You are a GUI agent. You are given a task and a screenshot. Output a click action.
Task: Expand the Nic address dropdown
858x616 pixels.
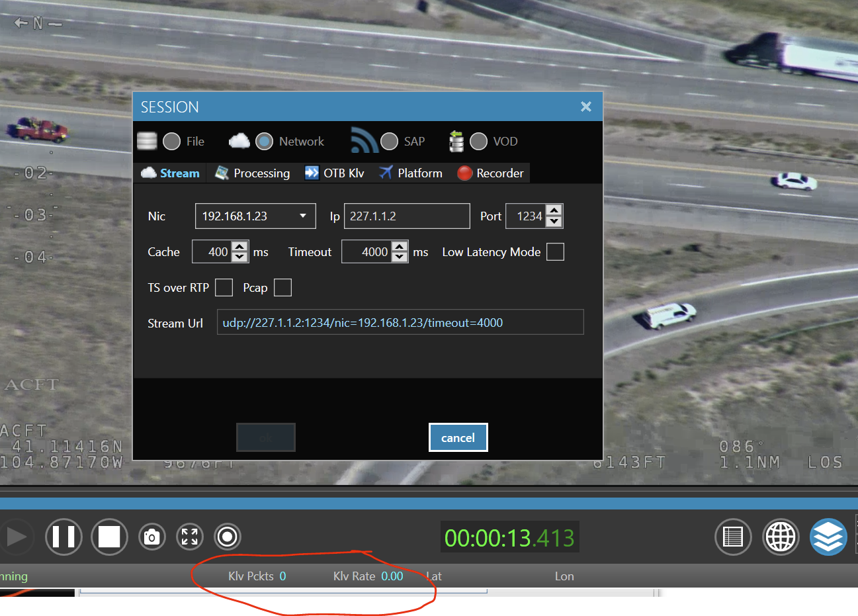302,216
